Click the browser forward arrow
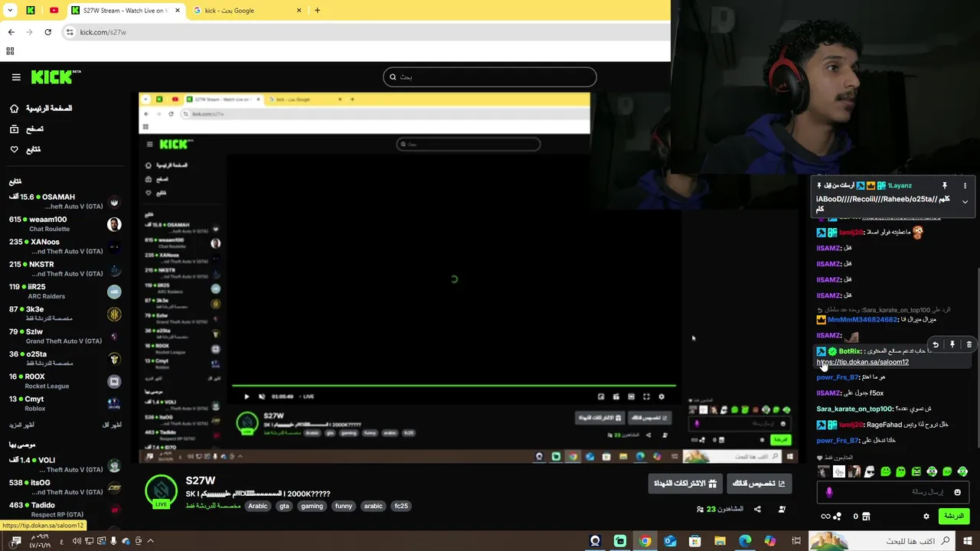 coord(29,32)
